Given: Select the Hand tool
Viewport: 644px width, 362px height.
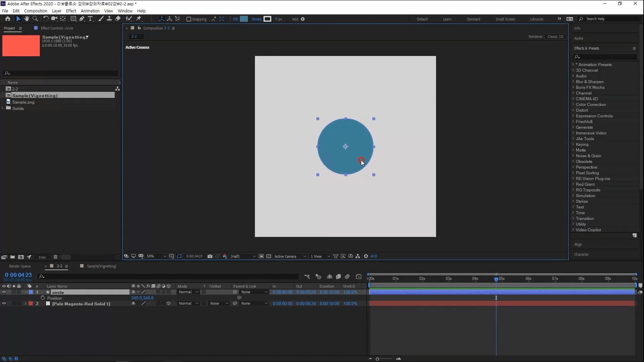Looking at the screenshot, I should coord(27,19).
